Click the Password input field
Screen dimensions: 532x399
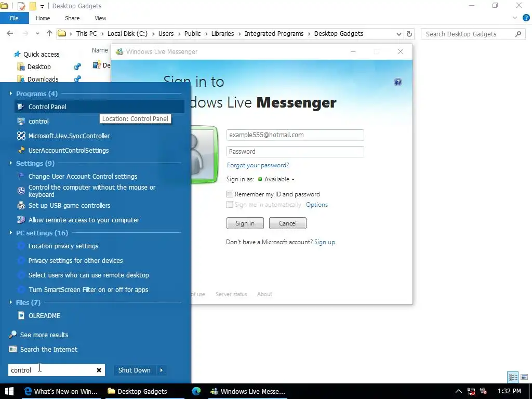pos(295,151)
